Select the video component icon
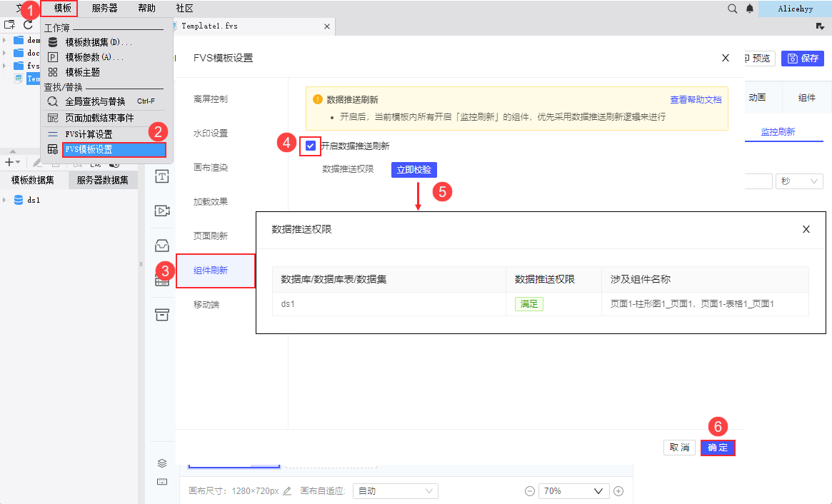Viewport: 832px width, 504px height. [x=162, y=211]
